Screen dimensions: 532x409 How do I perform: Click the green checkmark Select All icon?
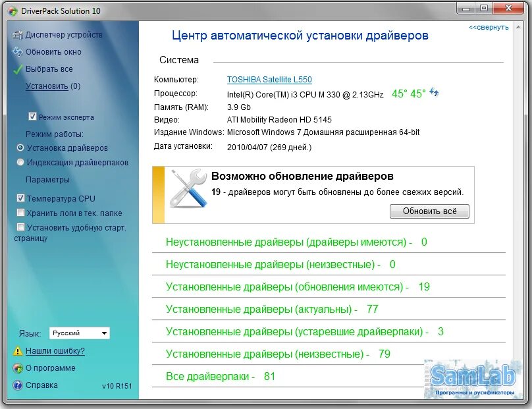point(18,69)
